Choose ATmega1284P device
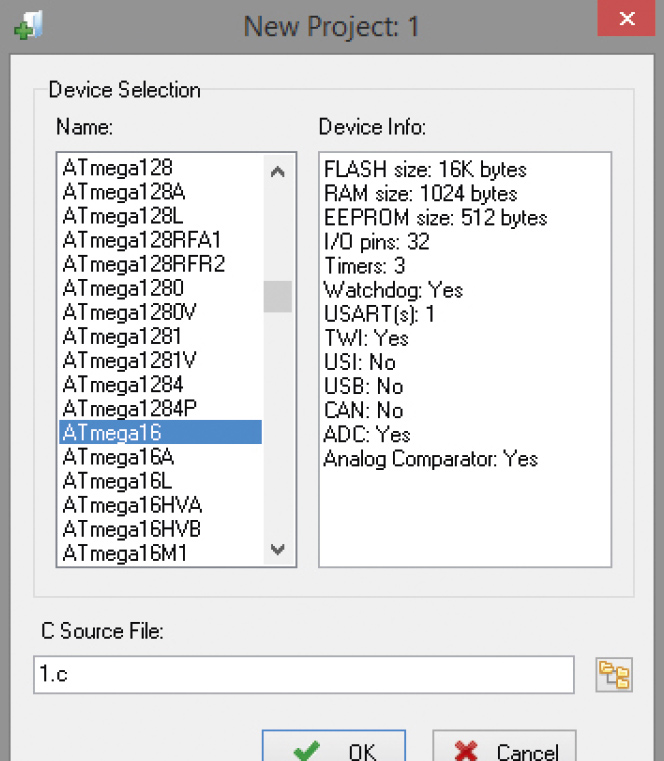 pos(160,409)
